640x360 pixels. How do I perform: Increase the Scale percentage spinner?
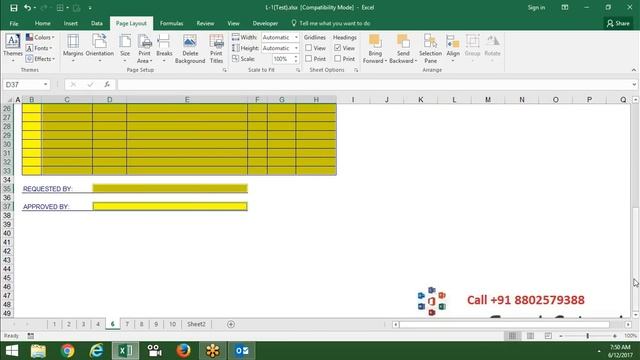coord(296,57)
